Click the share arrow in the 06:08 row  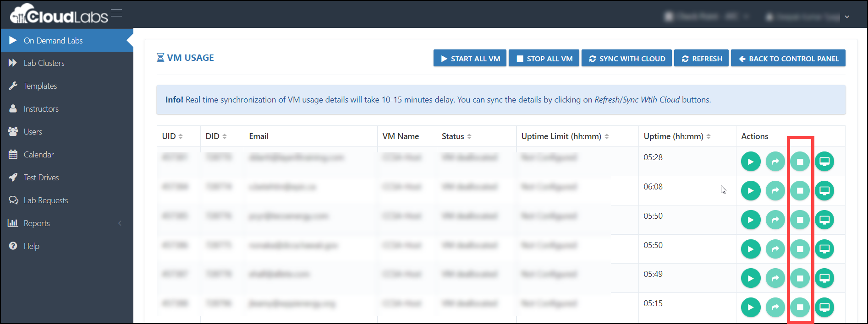click(x=775, y=191)
